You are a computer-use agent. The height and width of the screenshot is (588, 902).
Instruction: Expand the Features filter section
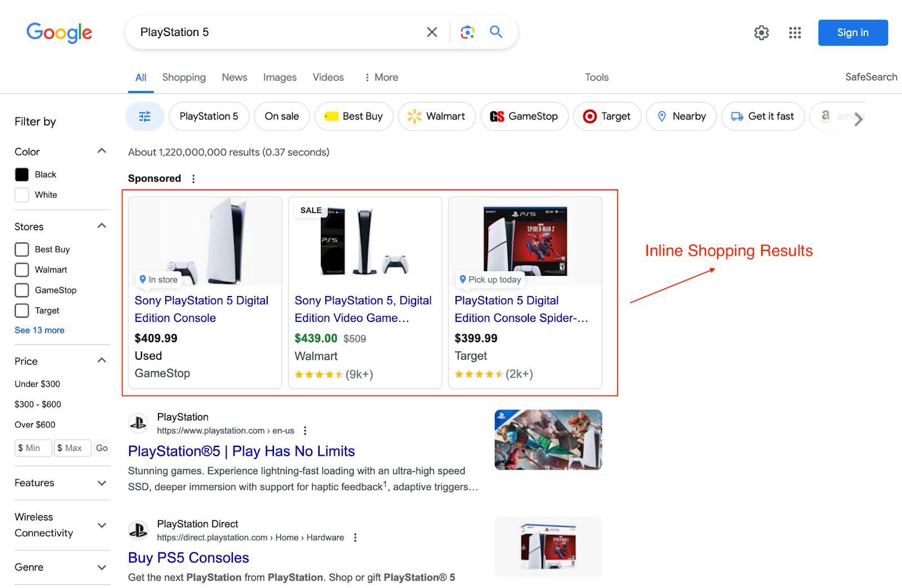[x=102, y=483]
